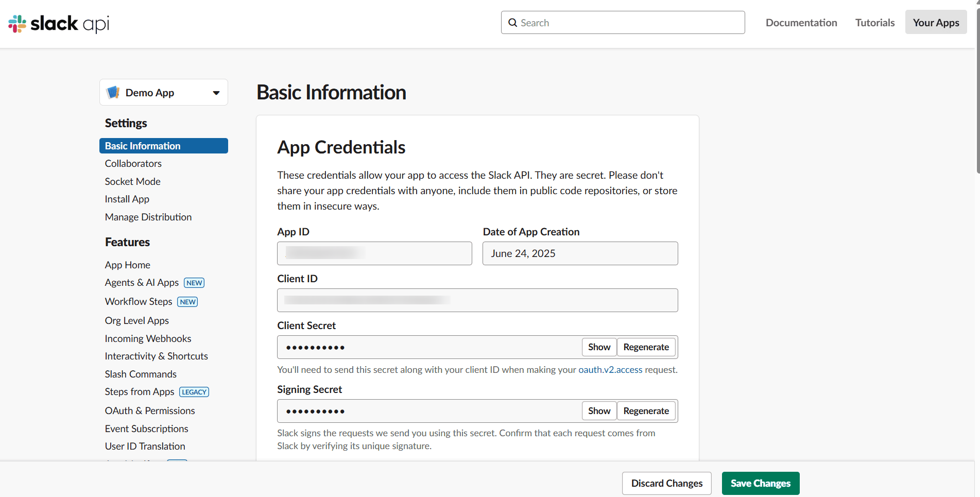The width and height of the screenshot is (980, 497).
Task: Click the Slack API logo
Action: pyautogui.click(x=58, y=23)
